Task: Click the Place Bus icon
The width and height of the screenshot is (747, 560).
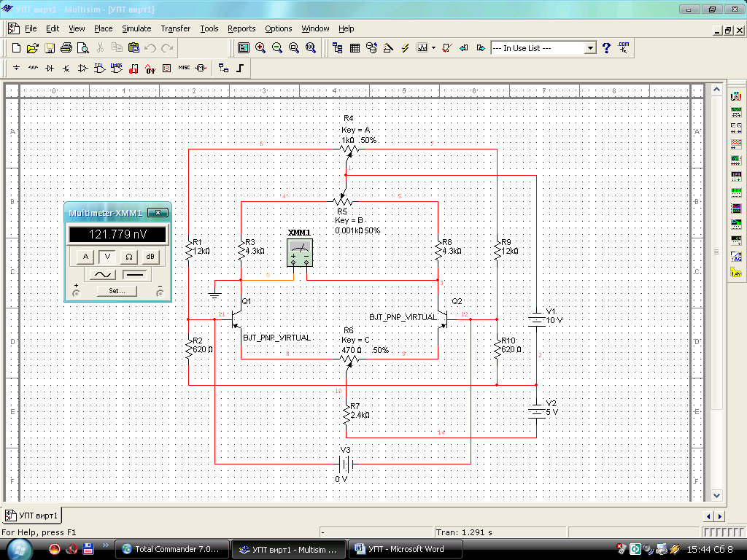Action: [240, 68]
